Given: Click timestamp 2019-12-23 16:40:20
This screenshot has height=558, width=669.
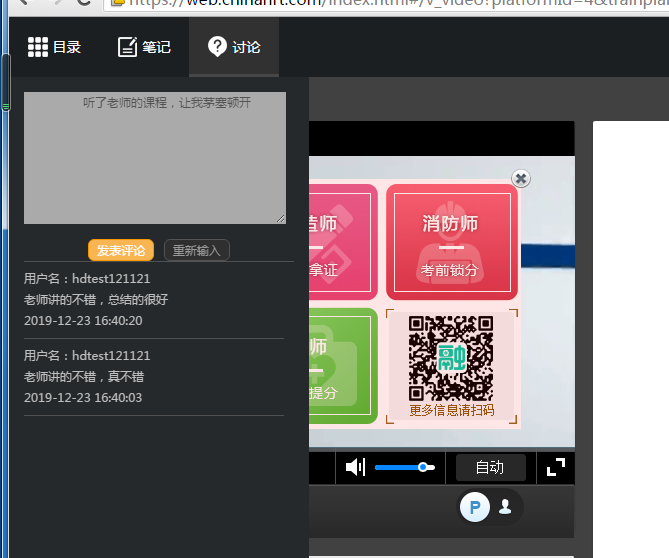Looking at the screenshot, I should point(83,321).
